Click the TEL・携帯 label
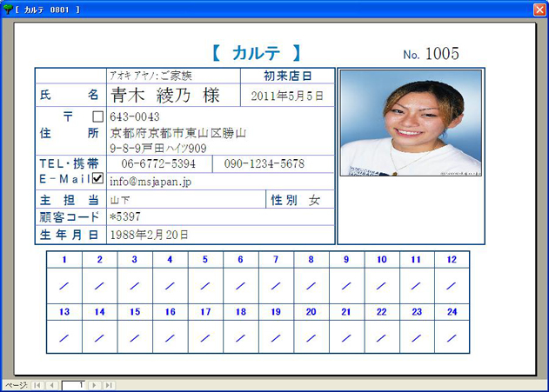 69,163
